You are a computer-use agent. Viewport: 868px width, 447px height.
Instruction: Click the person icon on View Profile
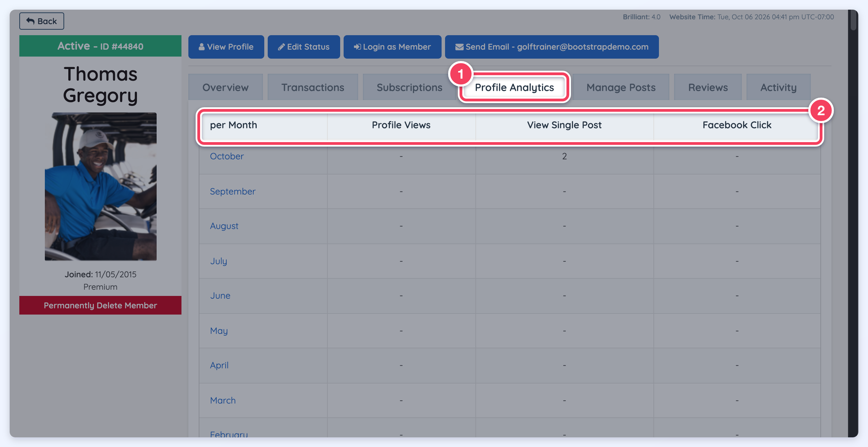(x=201, y=47)
